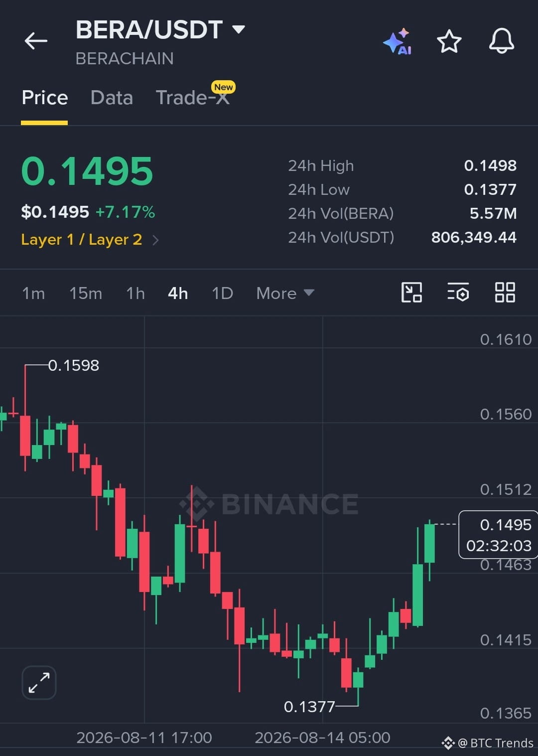The width and height of the screenshot is (538, 756).
Task: Select the 4h timeframe
Action: (x=178, y=293)
